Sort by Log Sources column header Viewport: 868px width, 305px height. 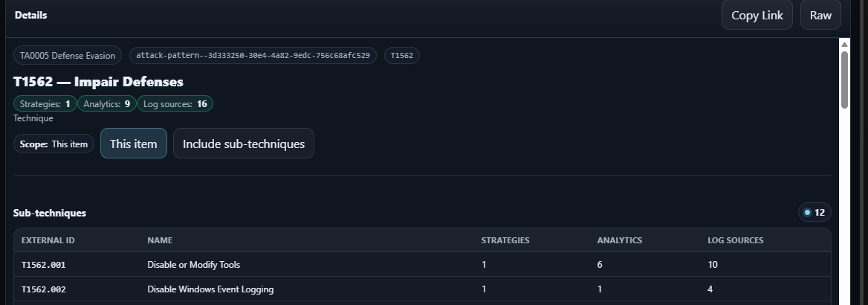tap(735, 240)
